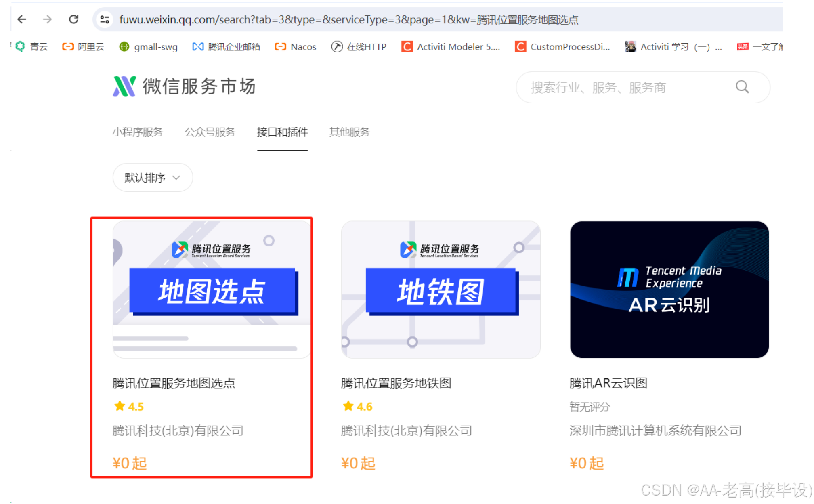Switch to the 小程序服务 tab

(x=138, y=132)
